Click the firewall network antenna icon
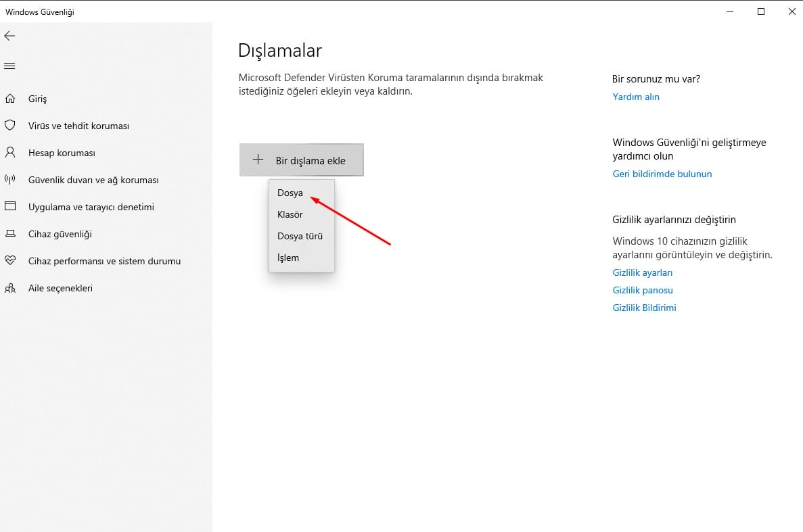Screen dimensions: 803x532 pos(10,180)
